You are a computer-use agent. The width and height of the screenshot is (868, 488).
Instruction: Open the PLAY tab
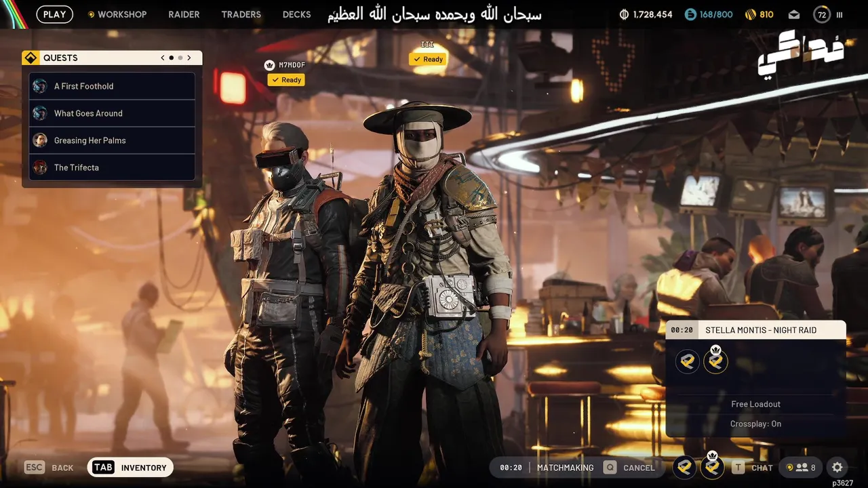[x=55, y=14]
